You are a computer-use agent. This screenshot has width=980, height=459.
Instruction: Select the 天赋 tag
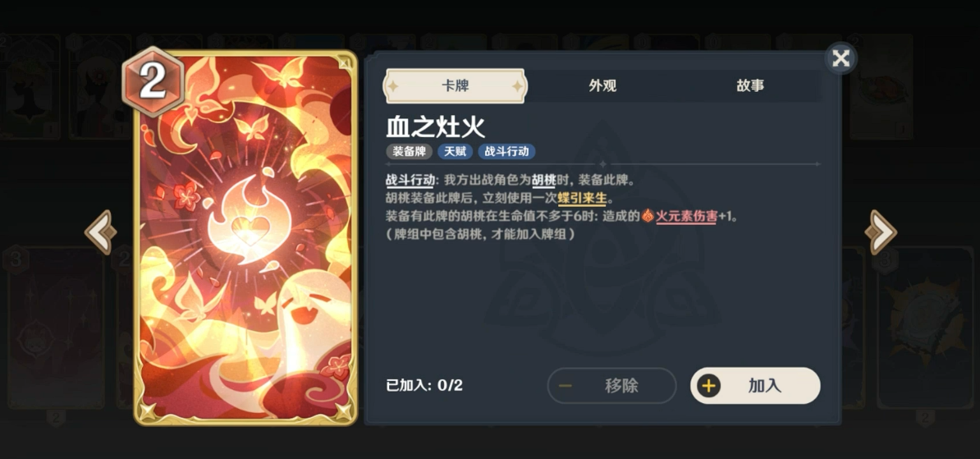[455, 151]
